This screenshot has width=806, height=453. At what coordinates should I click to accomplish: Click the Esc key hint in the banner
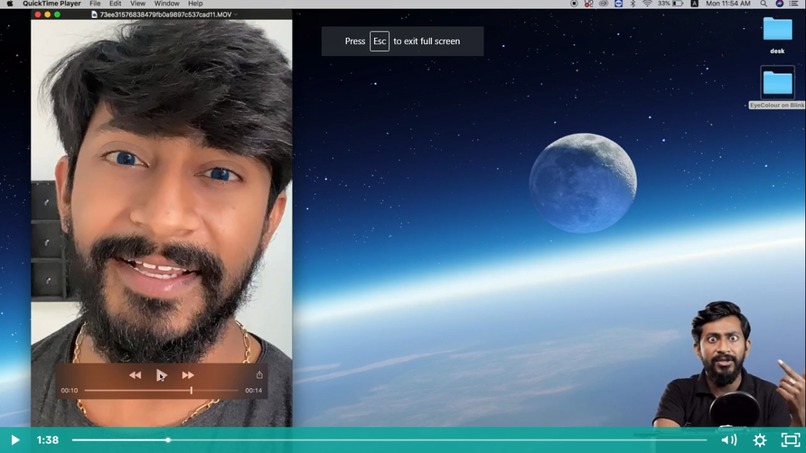379,41
